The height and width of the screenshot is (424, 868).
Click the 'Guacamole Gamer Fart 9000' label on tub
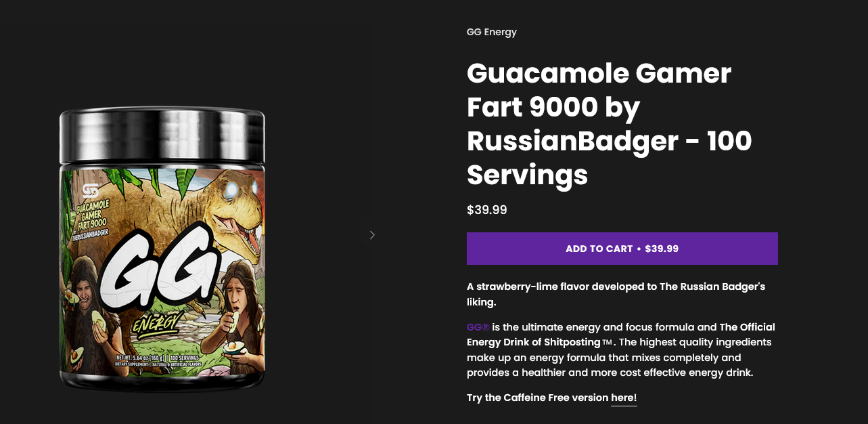[x=102, y=214]
